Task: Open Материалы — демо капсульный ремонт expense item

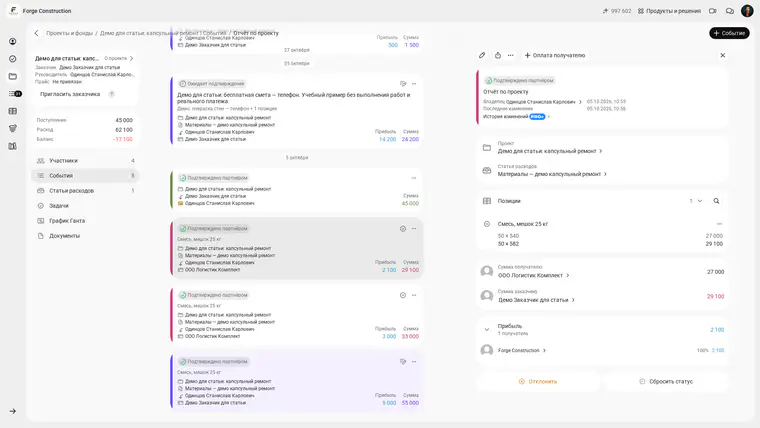Action: coord(552,174)
